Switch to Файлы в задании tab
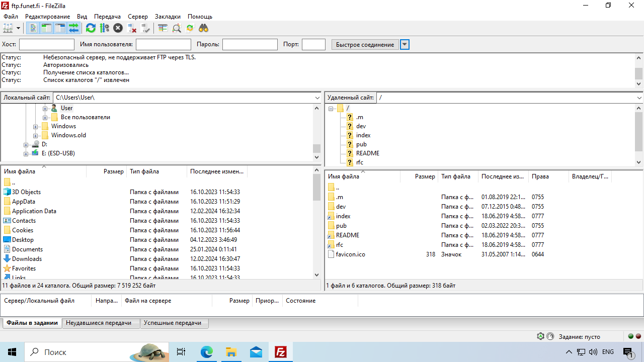Viewport: 644px width, 362px height. click(x=32, y=323)
